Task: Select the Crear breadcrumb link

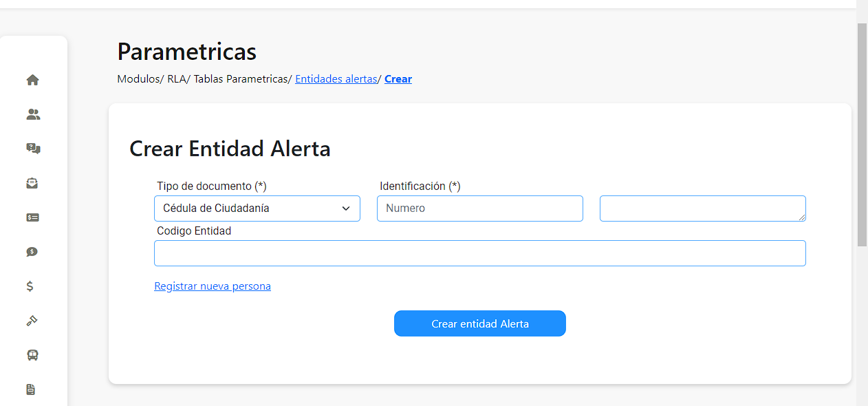Action: click(398, 79)
